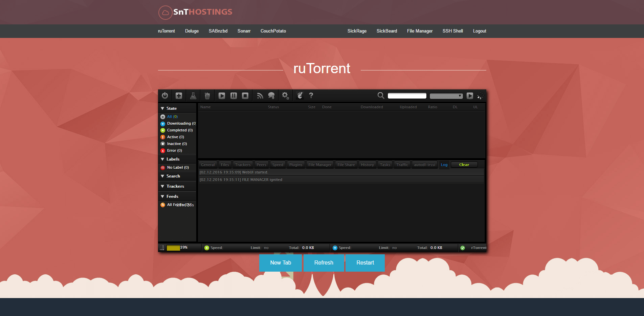Click the chat bubble download icon
Screen dimensions: 644x316
tap(271, 96)
